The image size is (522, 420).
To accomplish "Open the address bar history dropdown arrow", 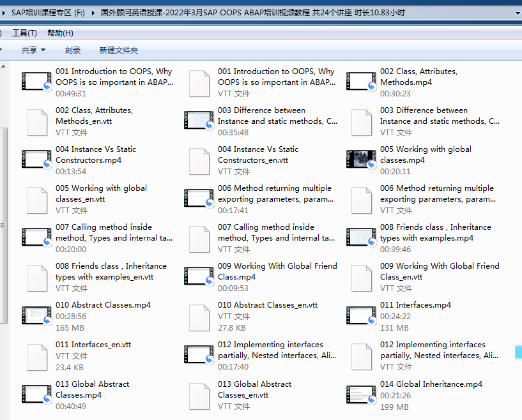I will click(x=518, y=13).
